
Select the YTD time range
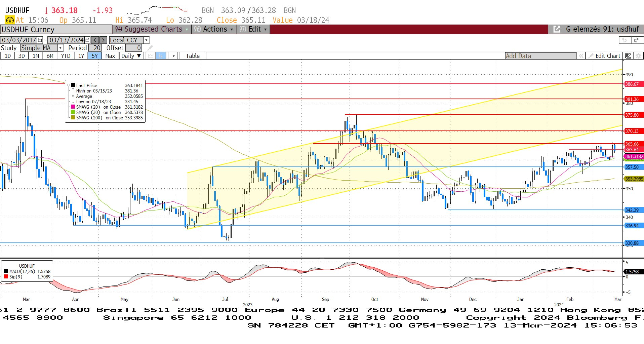tap(66, 56)
